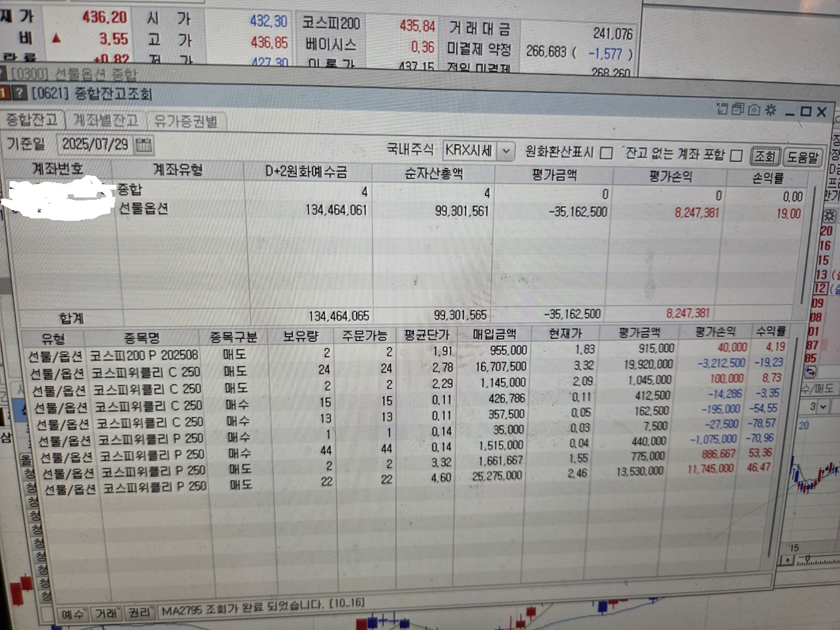Click the question mark help icon in the title bar

point(19,92)
